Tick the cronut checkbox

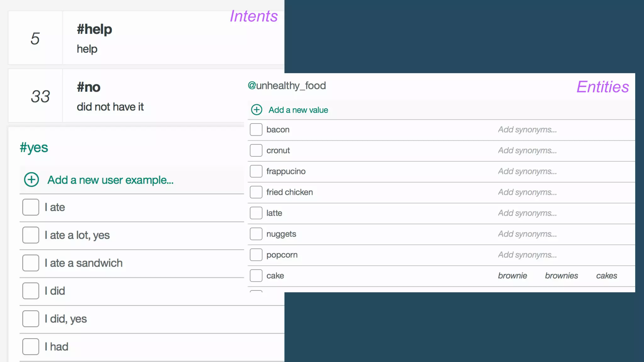point(256,151)
